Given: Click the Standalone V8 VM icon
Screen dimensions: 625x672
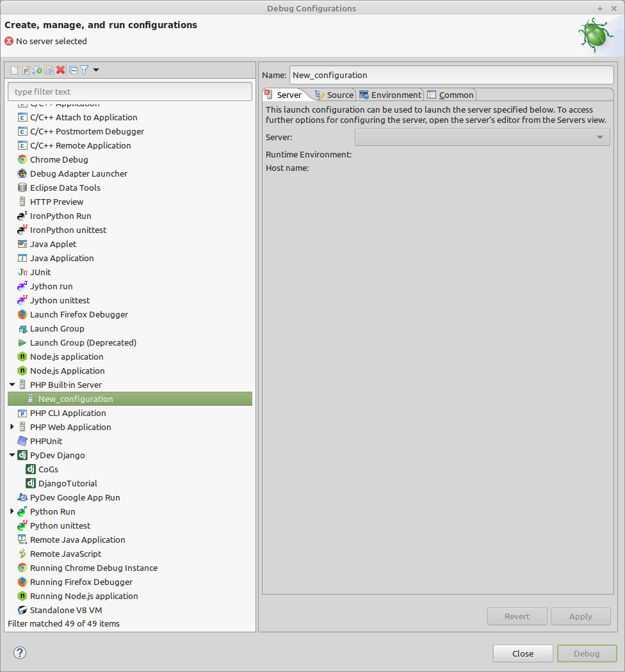Looking at the screenshot, I should coord(22,610).
